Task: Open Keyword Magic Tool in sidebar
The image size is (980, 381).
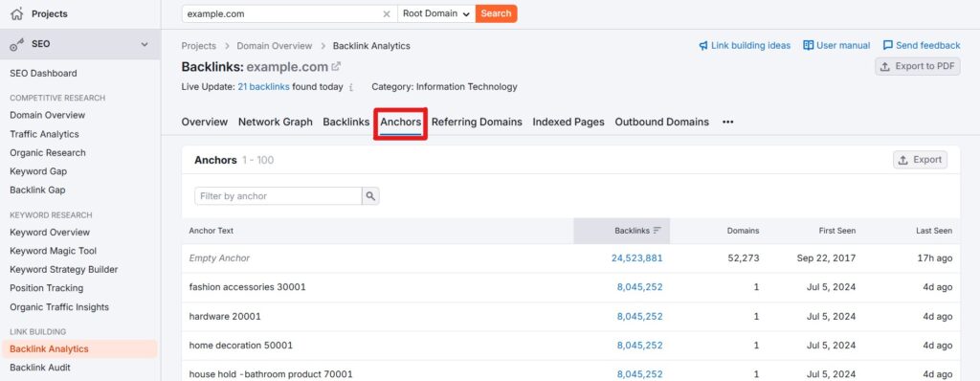Action: tap(53, 251)
